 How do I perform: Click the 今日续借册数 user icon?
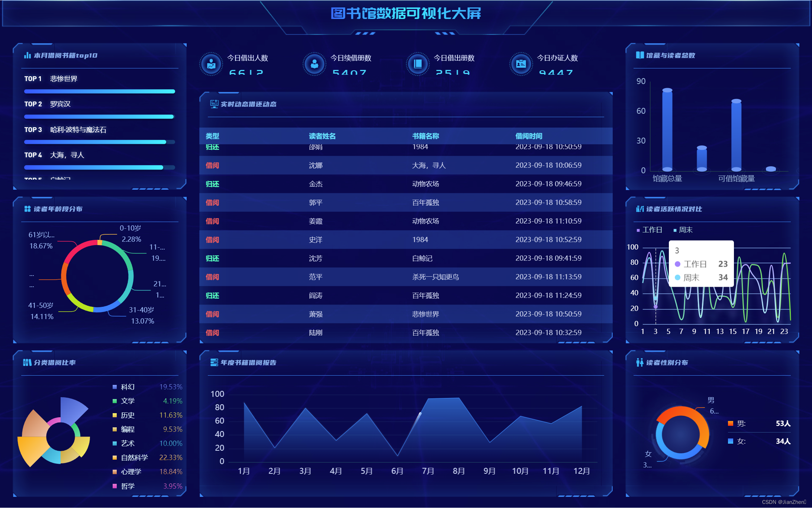[x=315, y=64]
